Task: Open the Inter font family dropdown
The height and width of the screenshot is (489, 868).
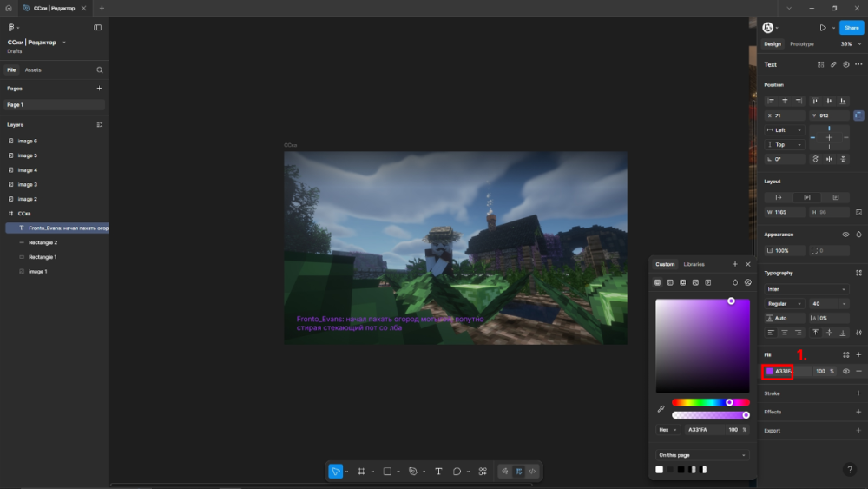Action: coord(806,289)
